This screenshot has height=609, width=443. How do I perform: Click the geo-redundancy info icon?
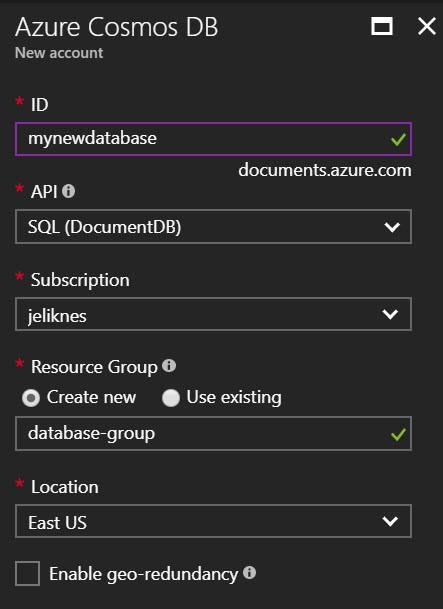(x=249, y=572)
